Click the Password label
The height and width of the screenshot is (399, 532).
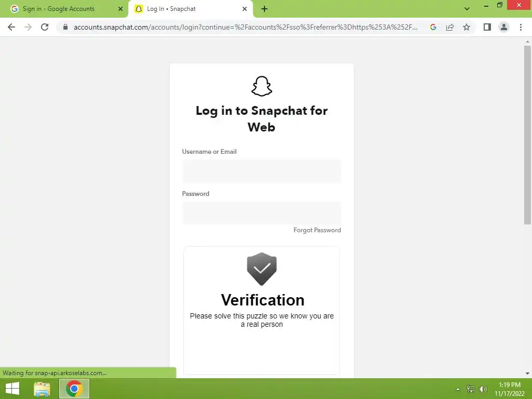(196, 194)
